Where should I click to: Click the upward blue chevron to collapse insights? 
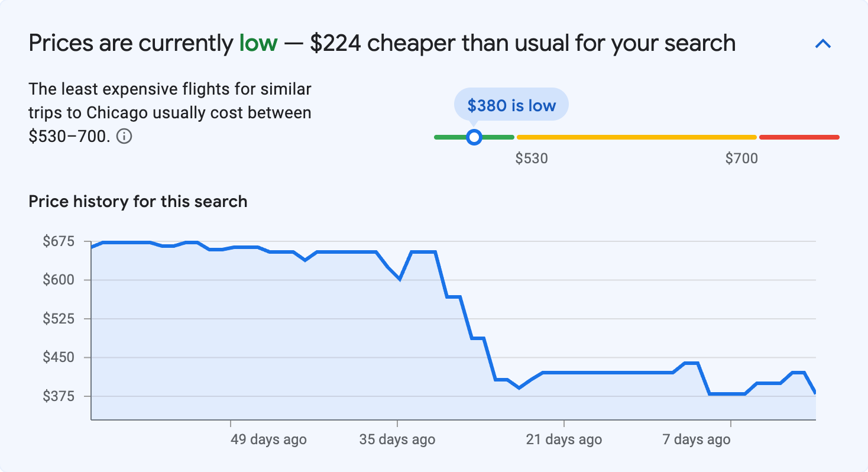pos(823,43)
